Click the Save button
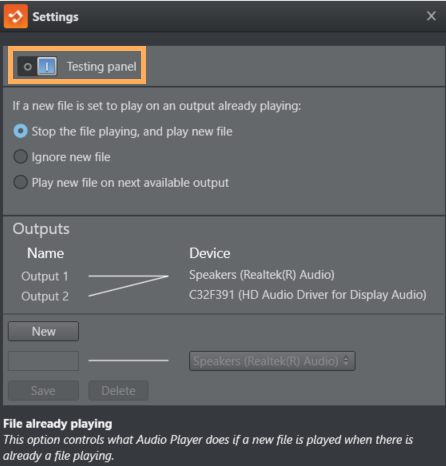Image resolution: width=446 pixels, height=466 pixels. (x=43, y=390)
